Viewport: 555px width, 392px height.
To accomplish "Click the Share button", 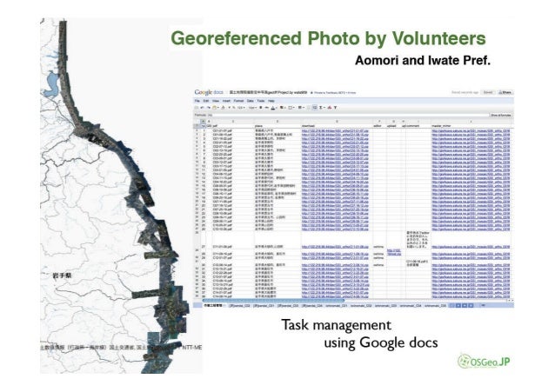I will click(504, 90).
